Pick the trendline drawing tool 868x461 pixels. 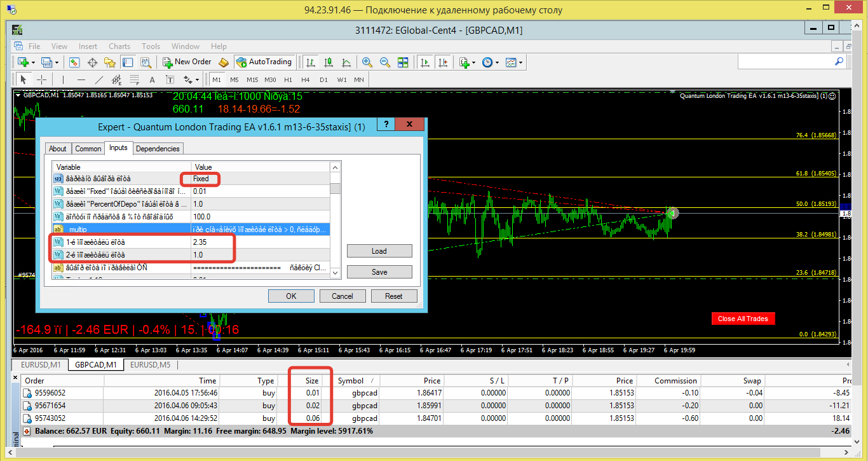pos(98,80)
